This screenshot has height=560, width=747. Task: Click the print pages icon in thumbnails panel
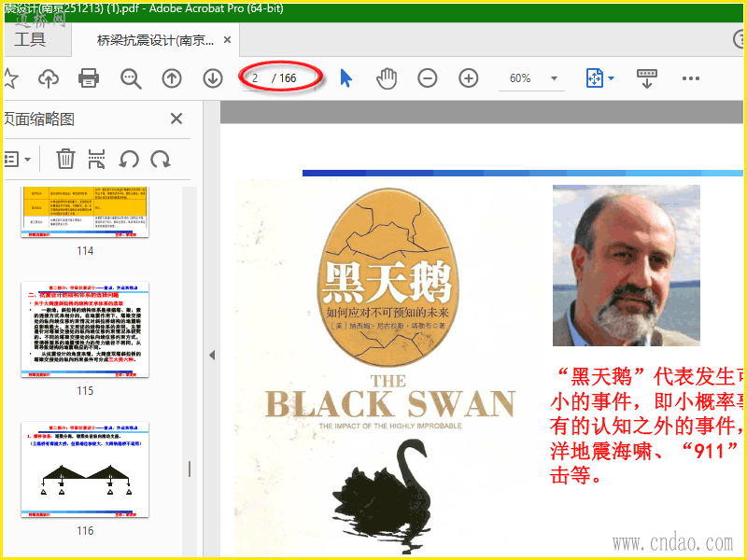[97, 159]
